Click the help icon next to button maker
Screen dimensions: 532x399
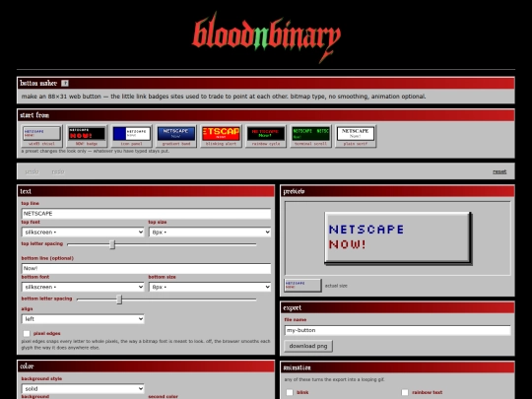[65, 83]
